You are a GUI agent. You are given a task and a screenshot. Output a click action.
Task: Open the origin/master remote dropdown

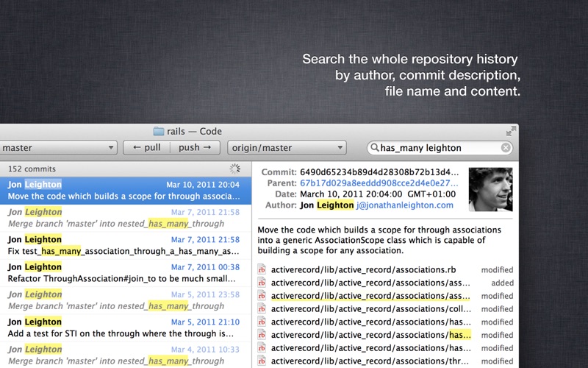pos(287,148)
